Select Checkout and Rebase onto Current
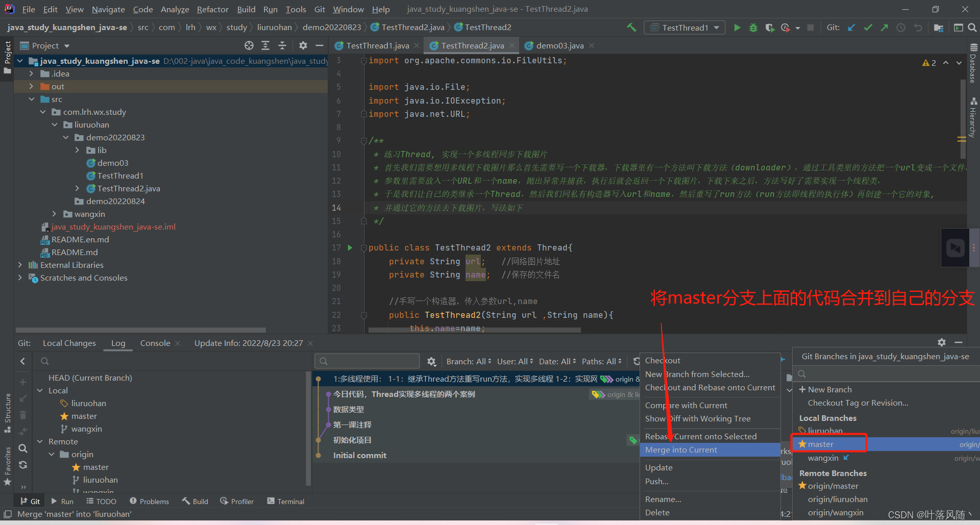 (710, 387)
